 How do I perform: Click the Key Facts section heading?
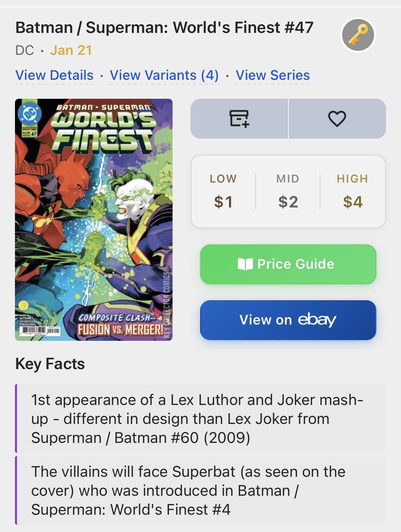(50, 364)
